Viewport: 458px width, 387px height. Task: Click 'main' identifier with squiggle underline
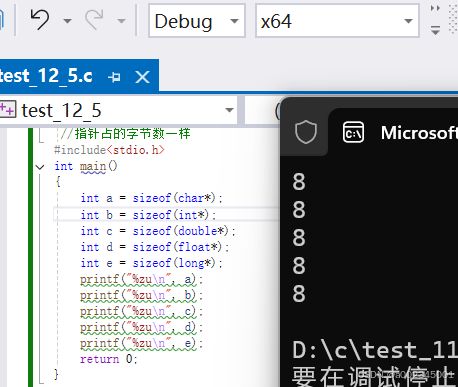click(93, 166)
